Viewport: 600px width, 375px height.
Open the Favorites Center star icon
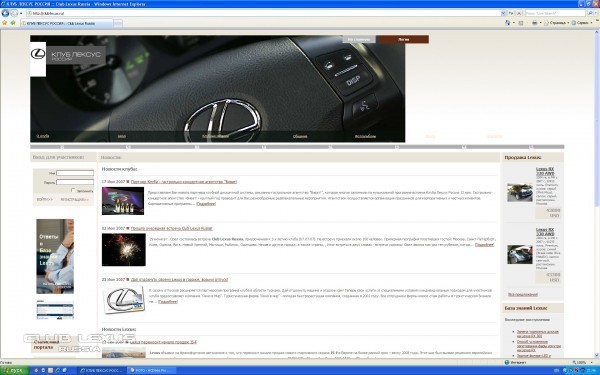pyautogui.click(x=5, y=23)
